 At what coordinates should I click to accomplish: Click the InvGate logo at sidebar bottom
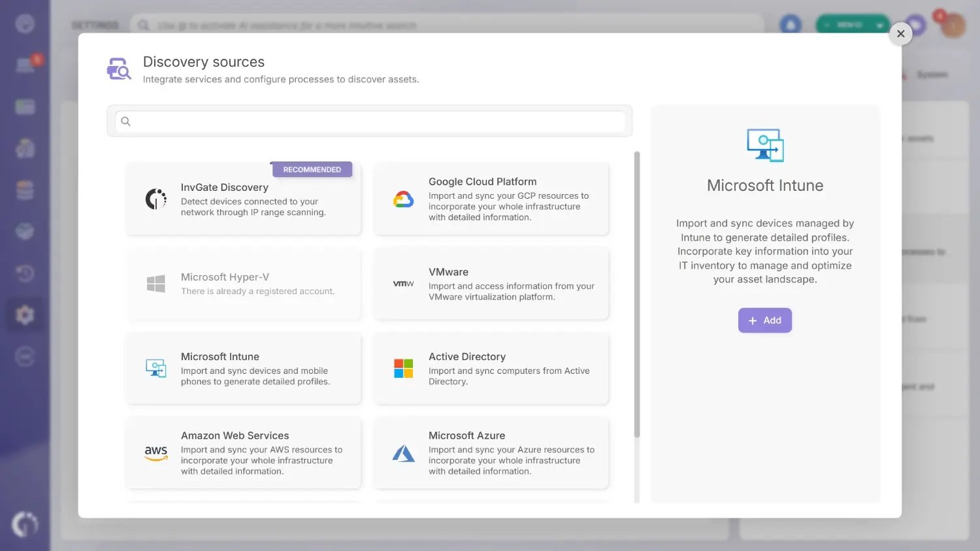(x=25, y=524)
